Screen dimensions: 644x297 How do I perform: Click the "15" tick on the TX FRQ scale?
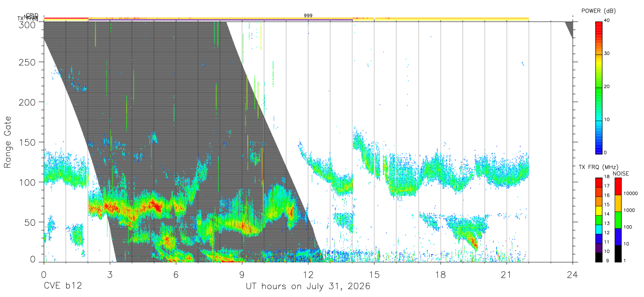click(607, 204)
